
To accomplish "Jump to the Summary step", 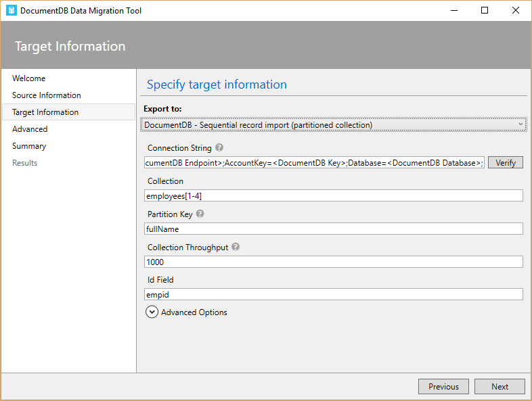I will pyautogui.click(x=29, y=146).
